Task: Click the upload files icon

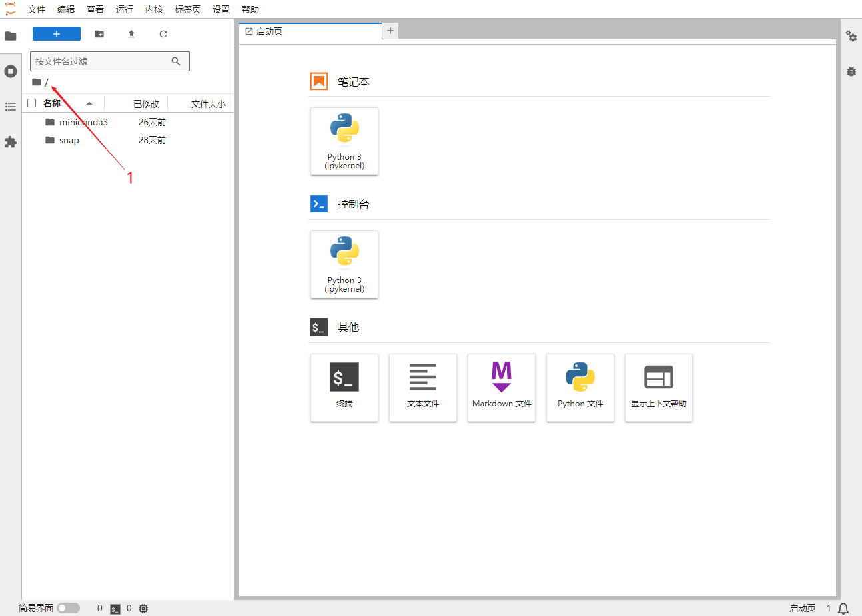Action: [x=131, y=34]
